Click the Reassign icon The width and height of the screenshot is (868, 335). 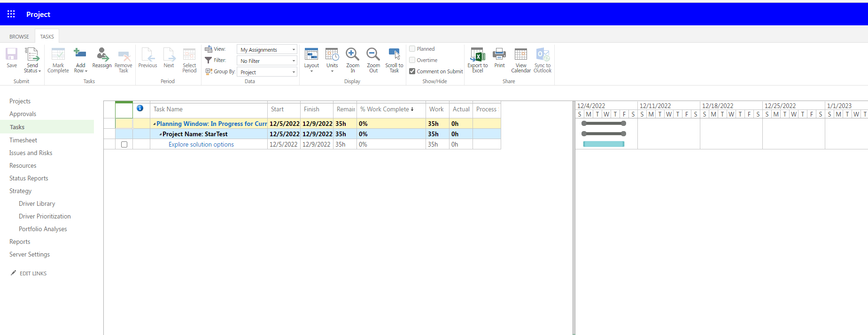(102, 54)
